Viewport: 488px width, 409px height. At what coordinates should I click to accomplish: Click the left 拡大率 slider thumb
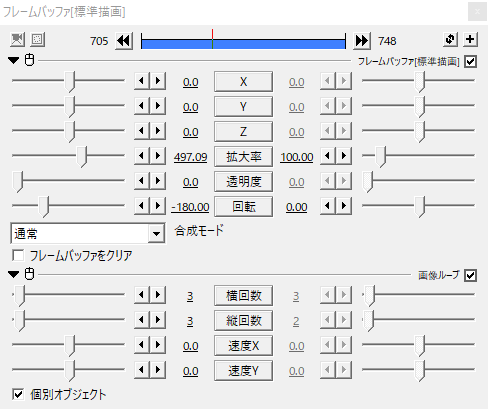(82, 157)
